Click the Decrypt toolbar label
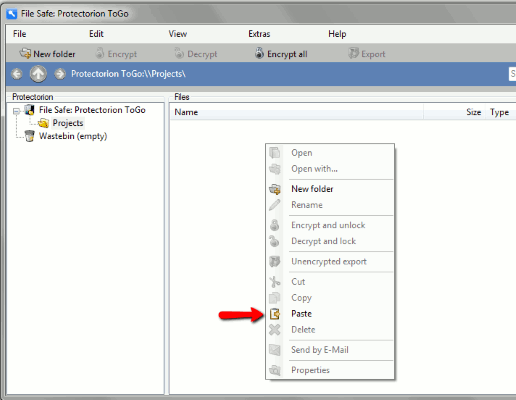 pos(202,54)
